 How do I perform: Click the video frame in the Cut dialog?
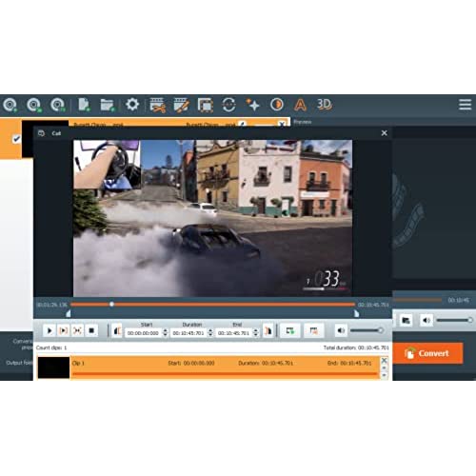(212, 218)
